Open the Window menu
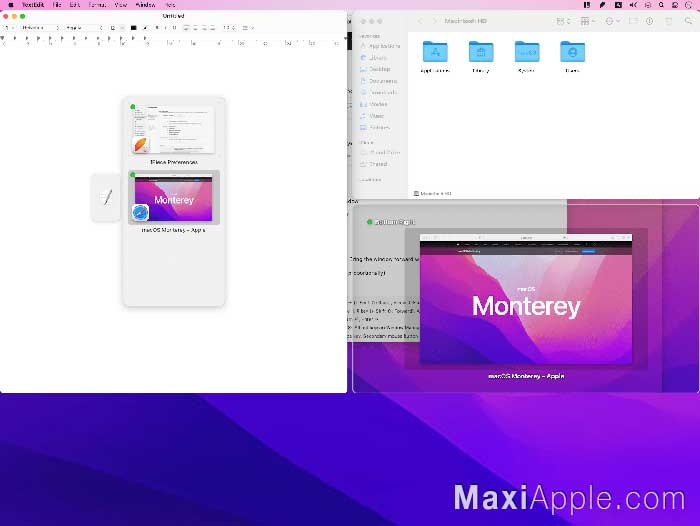 click(x=145, y=5)
